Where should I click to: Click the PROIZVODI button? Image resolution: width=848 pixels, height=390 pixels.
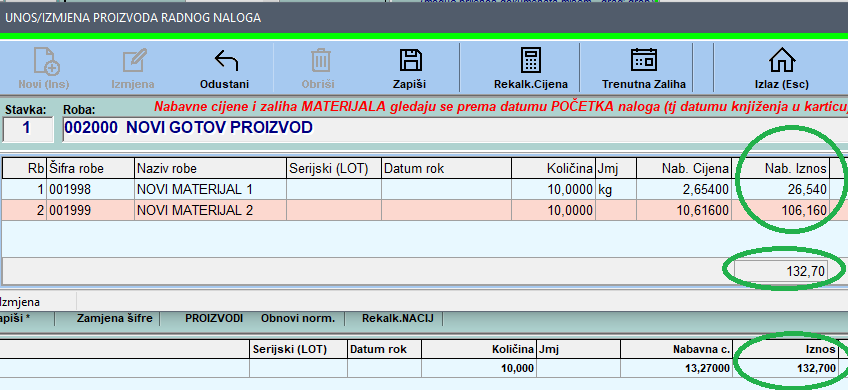(214, 319)
